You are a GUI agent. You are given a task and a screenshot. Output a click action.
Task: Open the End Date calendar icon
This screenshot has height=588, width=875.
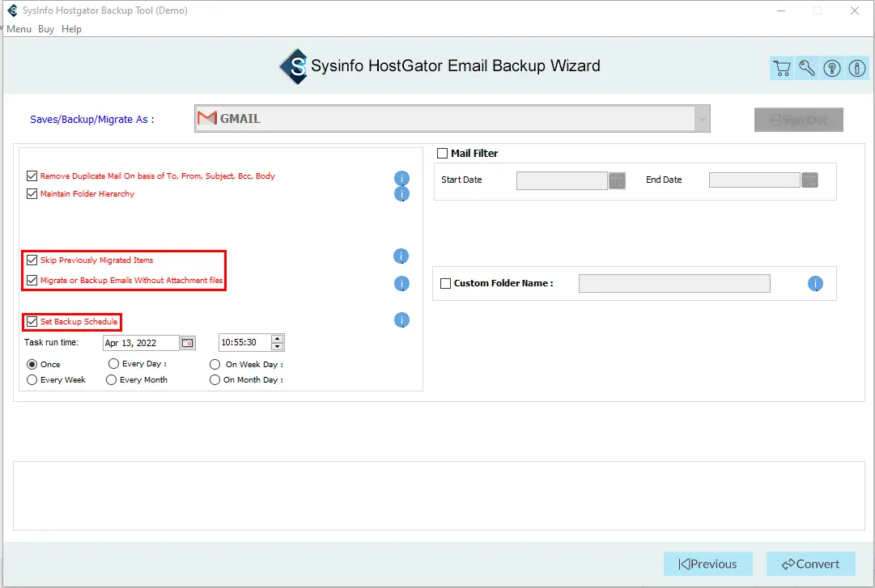click(809, 180)
